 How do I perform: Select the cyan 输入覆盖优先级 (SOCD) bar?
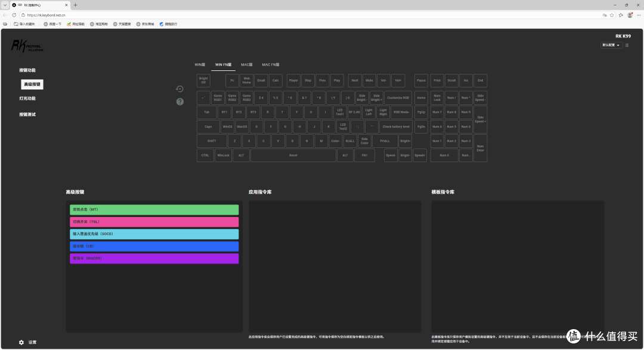pyautogui.click(x=154, y=234)
